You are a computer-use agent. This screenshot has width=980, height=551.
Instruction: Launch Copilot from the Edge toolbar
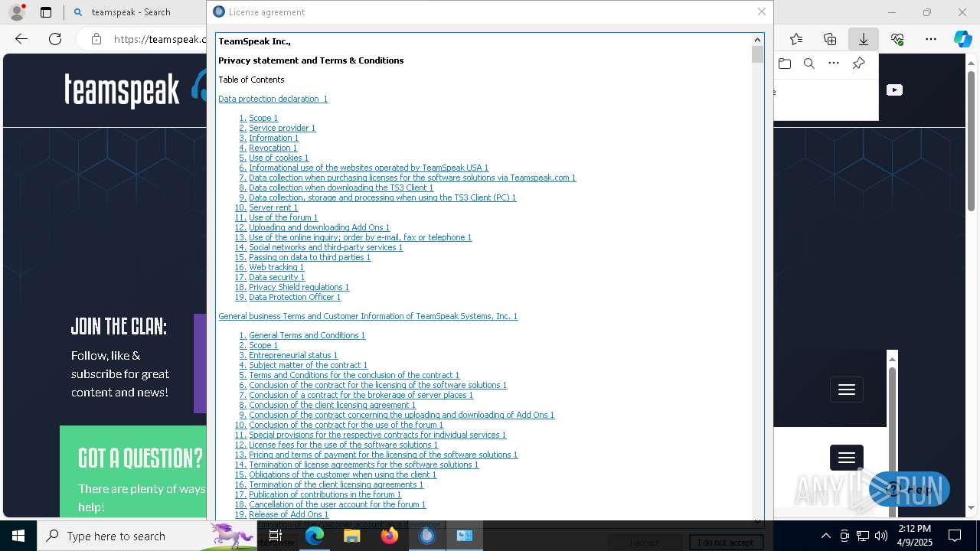(962, 39)
